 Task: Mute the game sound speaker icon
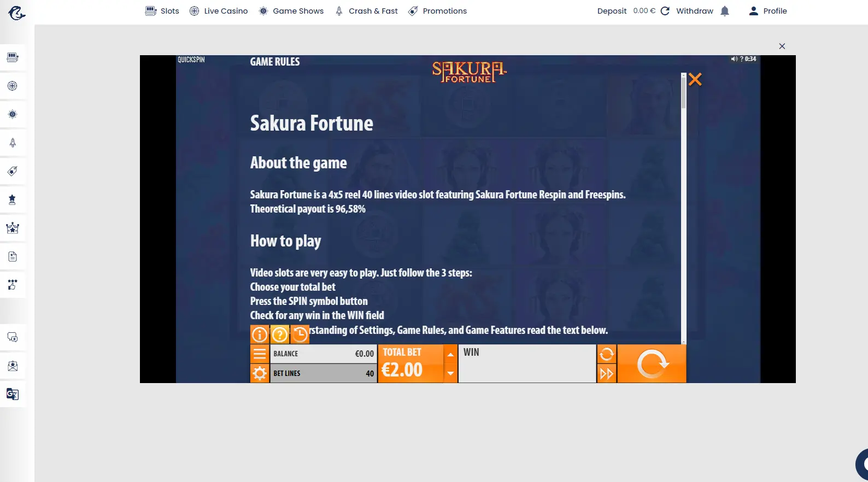(734, 59)
